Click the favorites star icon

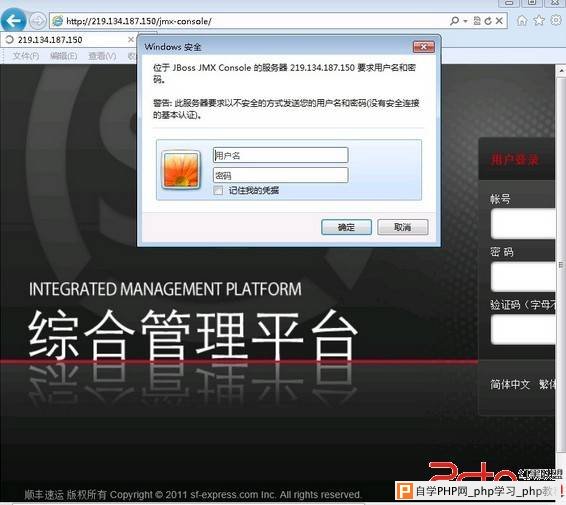pyautogui.click(x=539, y=20)
